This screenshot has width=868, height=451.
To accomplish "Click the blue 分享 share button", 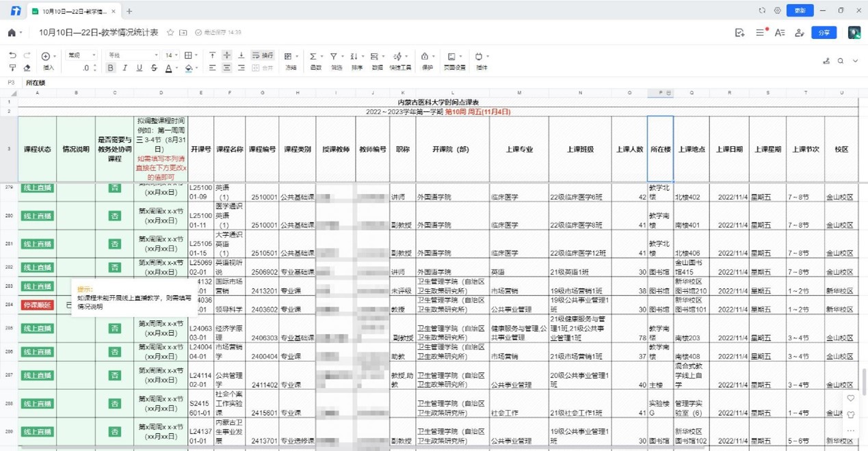I will coord(824,32).
